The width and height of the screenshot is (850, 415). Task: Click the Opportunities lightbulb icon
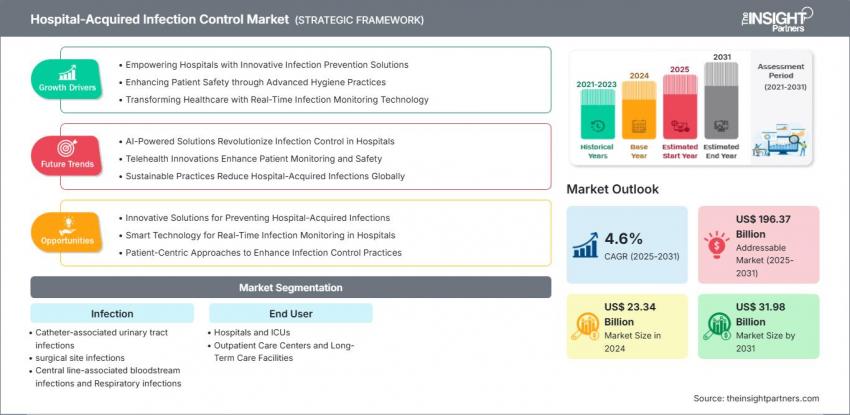click(x=68, y=224)
